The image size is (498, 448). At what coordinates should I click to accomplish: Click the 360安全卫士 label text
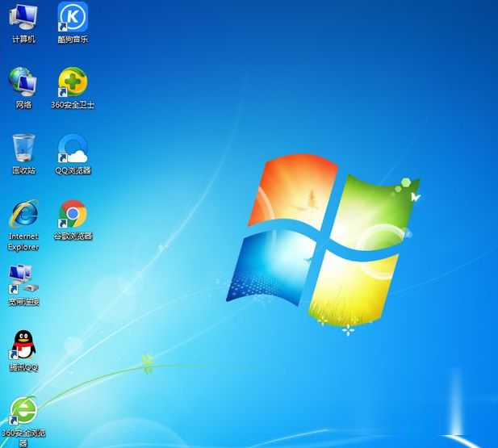tap(73, 105)
